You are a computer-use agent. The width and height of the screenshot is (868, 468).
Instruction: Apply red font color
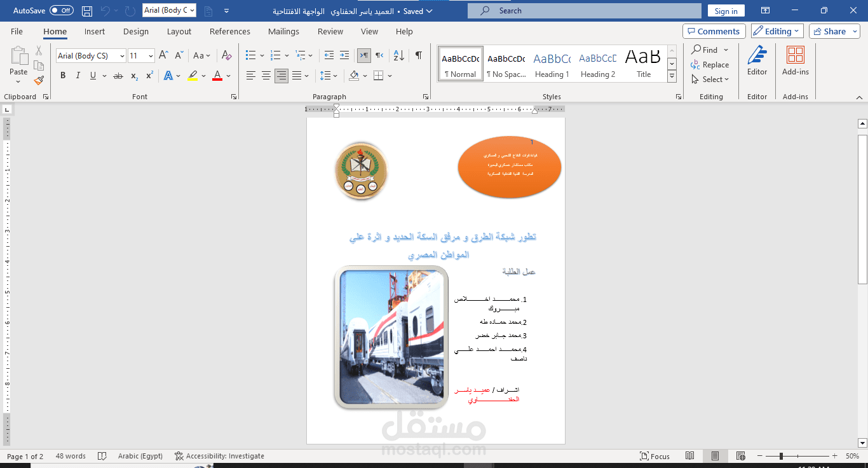(217, 76)
